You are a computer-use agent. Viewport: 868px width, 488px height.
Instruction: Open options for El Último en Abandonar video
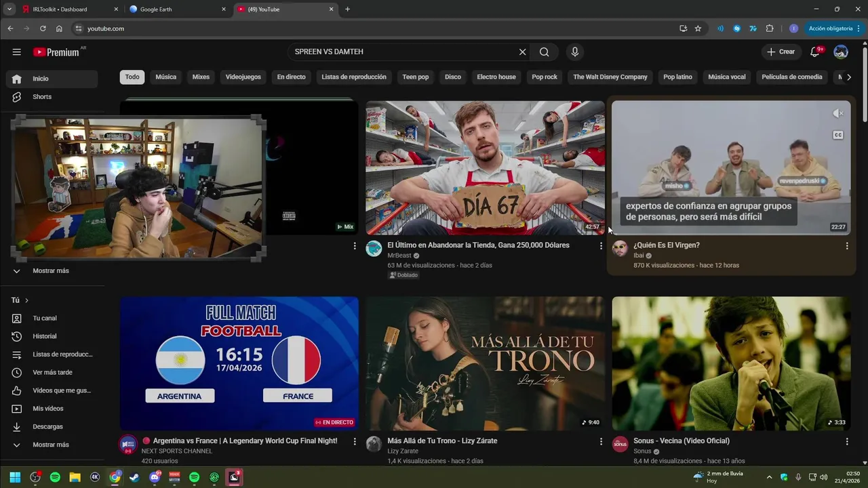click(601, 246)
